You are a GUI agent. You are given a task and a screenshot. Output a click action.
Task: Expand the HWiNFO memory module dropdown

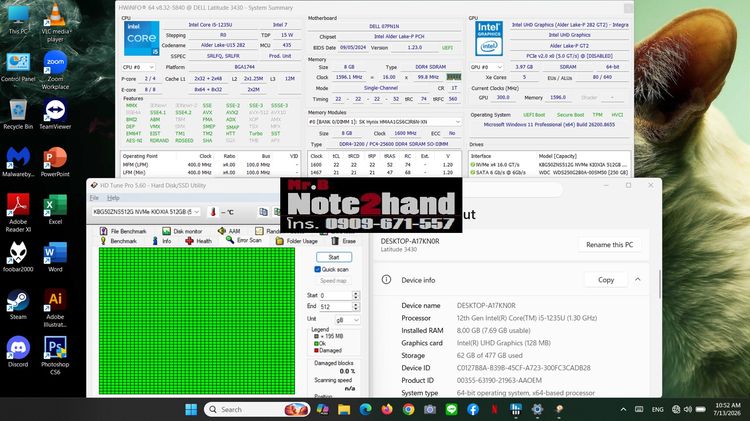(385, 122)
